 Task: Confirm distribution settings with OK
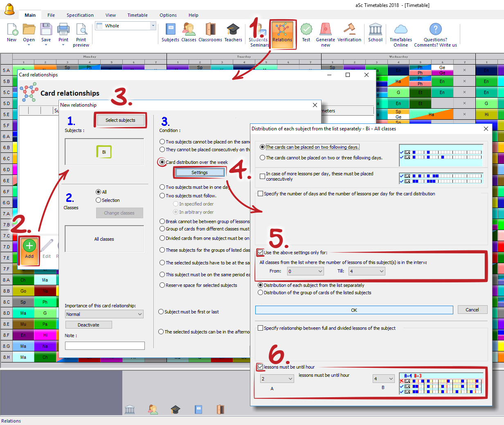[x=354, y=310]
